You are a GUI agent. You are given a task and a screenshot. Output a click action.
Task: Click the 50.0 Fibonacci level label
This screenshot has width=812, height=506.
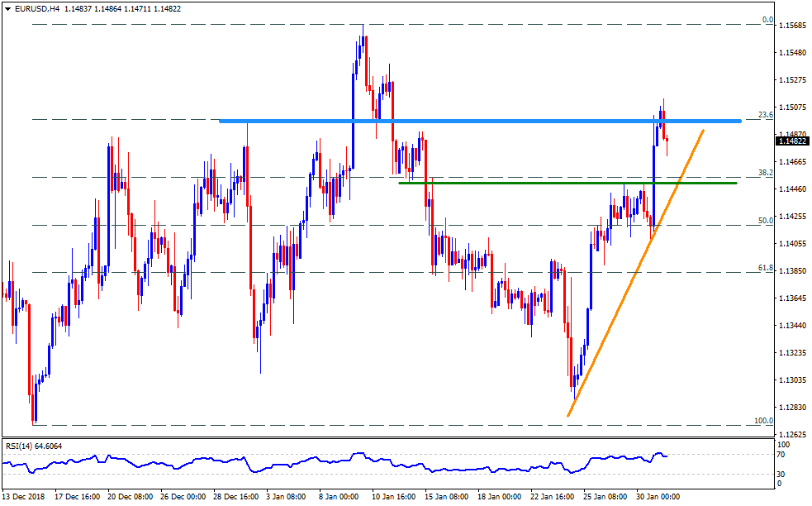click(764, 221)
